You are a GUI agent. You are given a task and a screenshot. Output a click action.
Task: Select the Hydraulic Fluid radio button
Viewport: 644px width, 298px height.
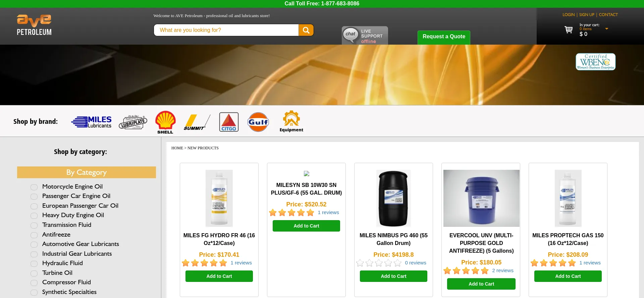34,264
